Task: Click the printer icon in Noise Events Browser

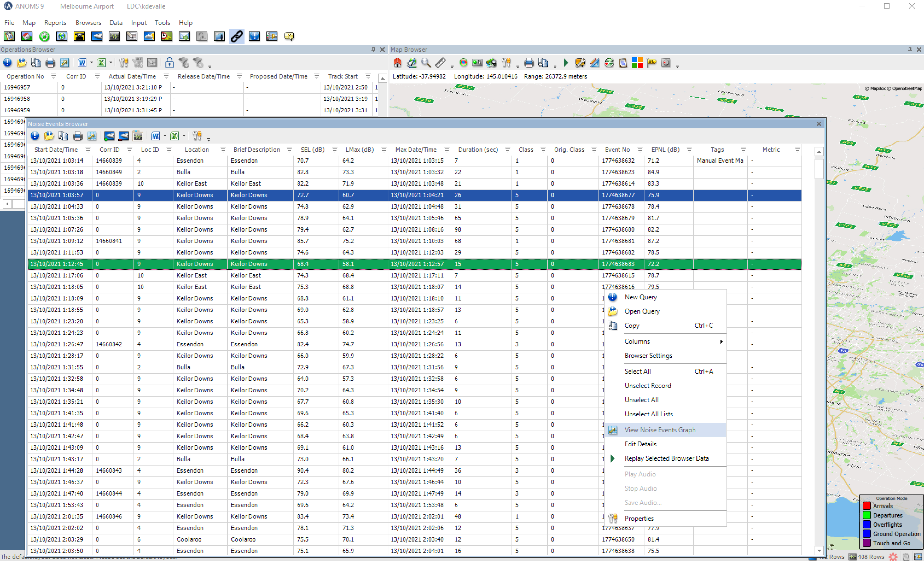Action: click(78, 136)
